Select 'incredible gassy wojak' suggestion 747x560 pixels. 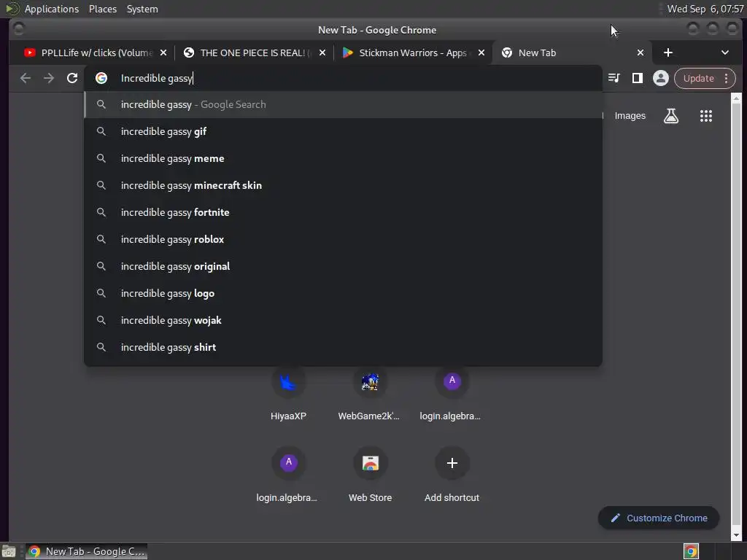[343, 320]
